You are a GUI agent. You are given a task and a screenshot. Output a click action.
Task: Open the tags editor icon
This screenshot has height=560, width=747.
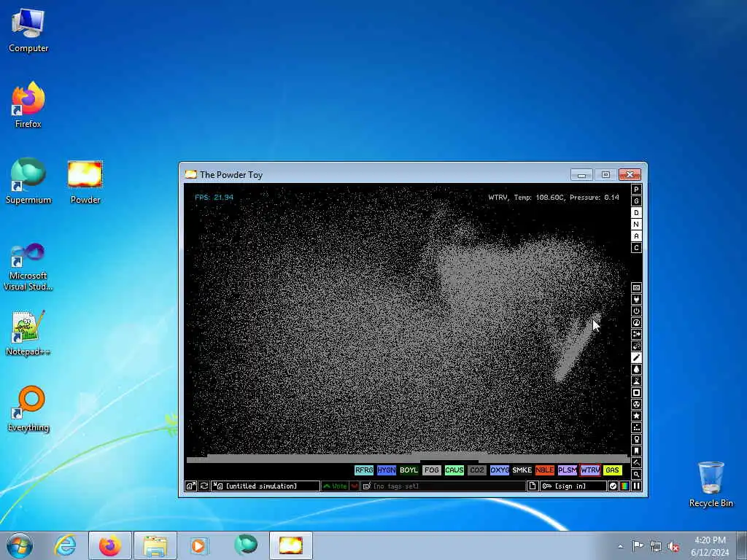tap(367, 486)
